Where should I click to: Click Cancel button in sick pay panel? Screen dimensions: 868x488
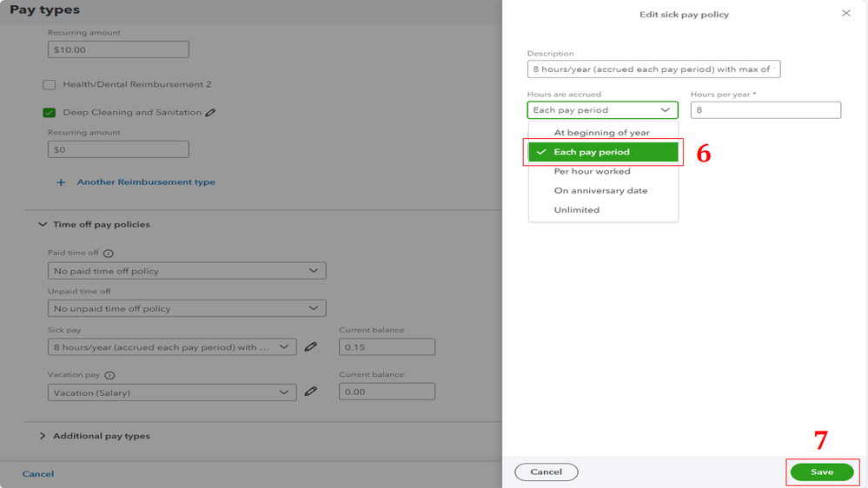click(546, 472)
